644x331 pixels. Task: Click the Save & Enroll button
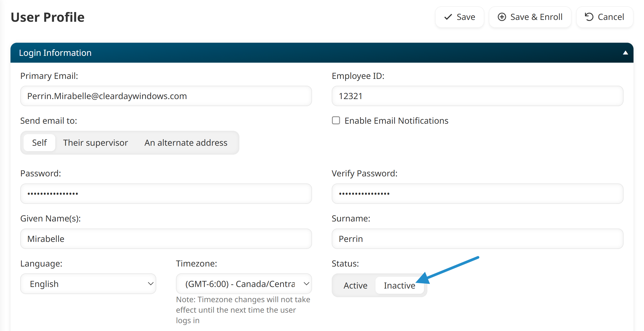(x=530, y=17)
